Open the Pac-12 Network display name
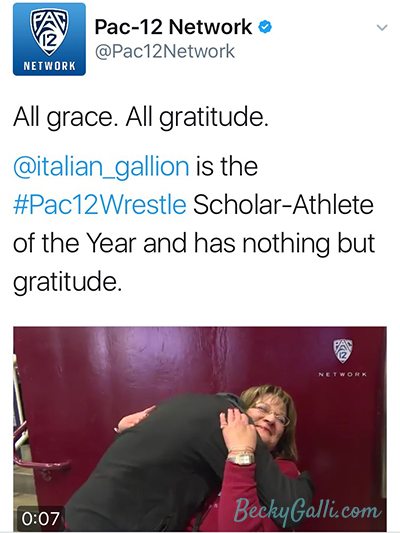The height and width of the screenshot is (533, 400). 173,27
